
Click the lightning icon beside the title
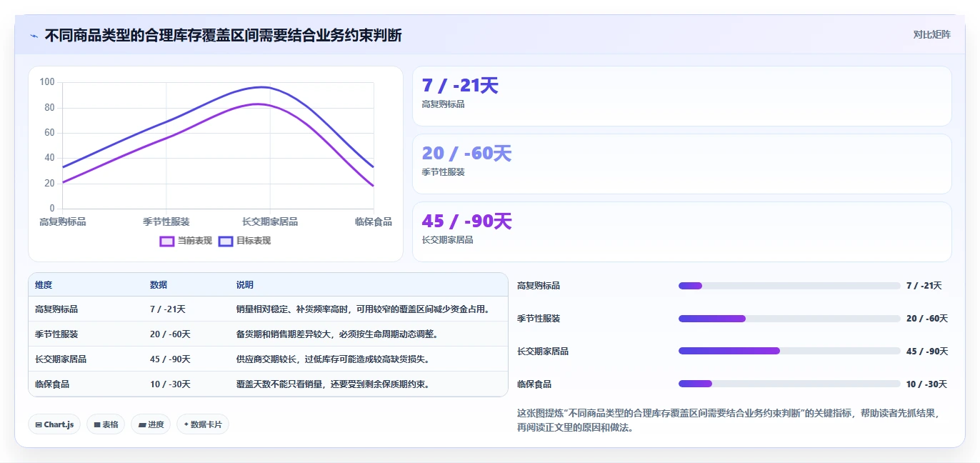[x=34, y=36]
